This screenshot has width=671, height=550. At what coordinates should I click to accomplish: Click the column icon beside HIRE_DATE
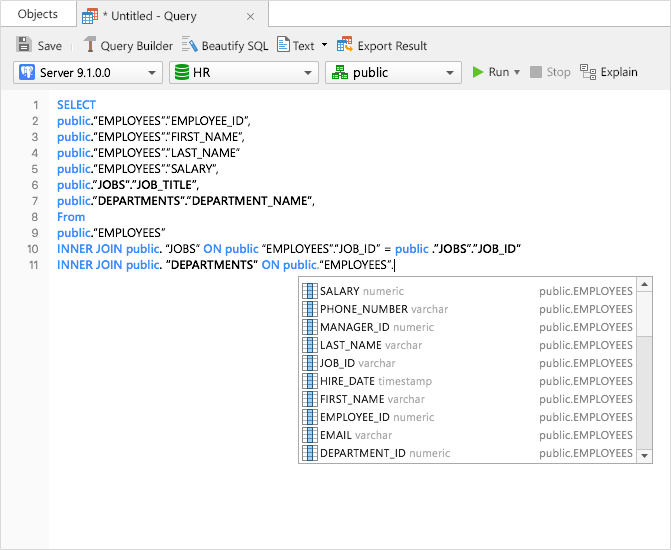pyautogui.click(x=310, y=381)
